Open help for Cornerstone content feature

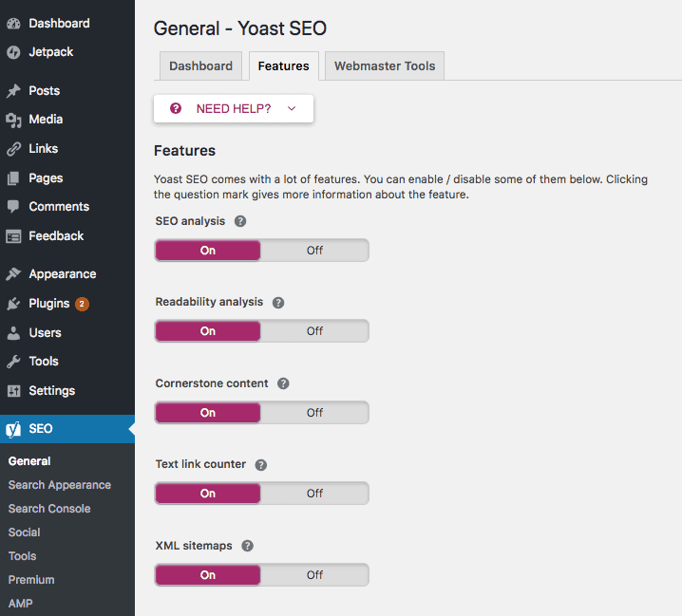pyautogui.click(x=283, y=383)
